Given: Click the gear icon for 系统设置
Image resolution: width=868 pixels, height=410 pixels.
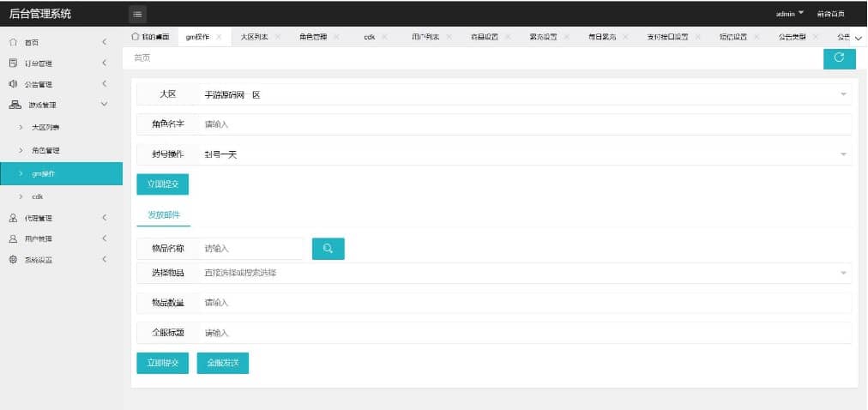Looking at the screenshot, I should coord(13,259).
